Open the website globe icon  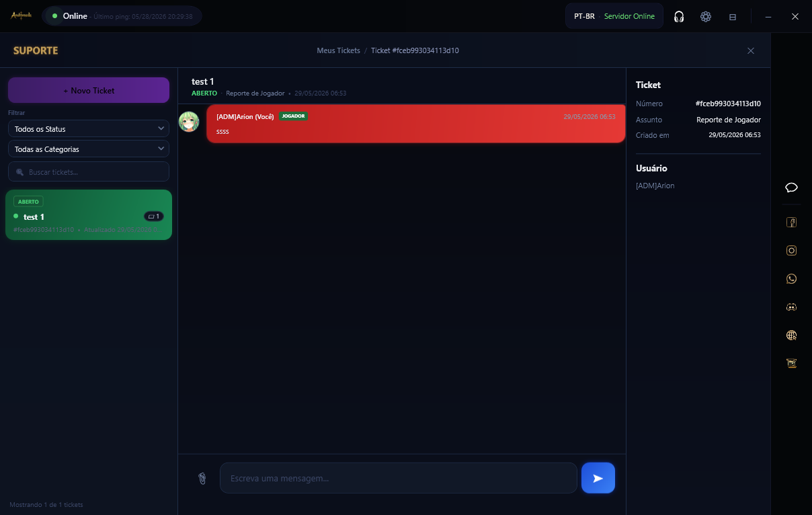pyautogui.click(x=791, y=335)
